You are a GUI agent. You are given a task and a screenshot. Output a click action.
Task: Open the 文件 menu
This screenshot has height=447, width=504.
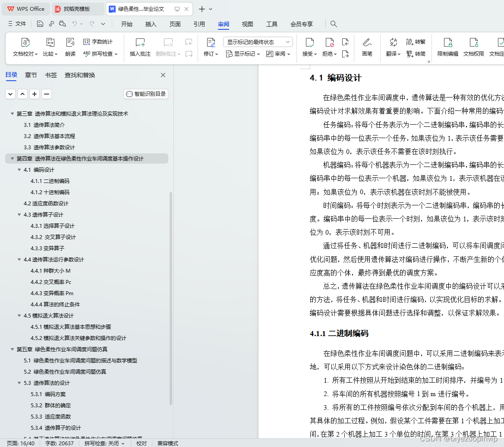[17, 24]
